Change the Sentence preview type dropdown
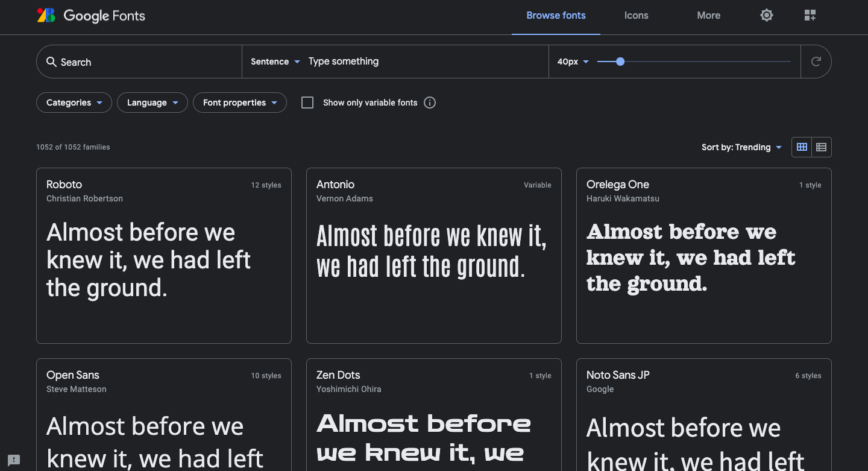The width and height of the screenshot is (868, 471). pyautogui.click(x=275, y=62)
